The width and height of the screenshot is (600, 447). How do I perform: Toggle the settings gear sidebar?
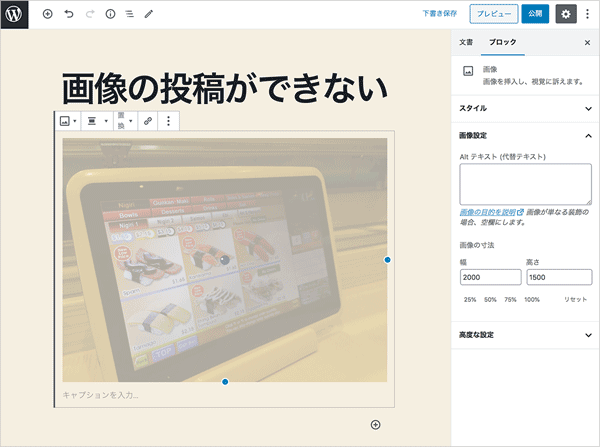pos(566,14)
